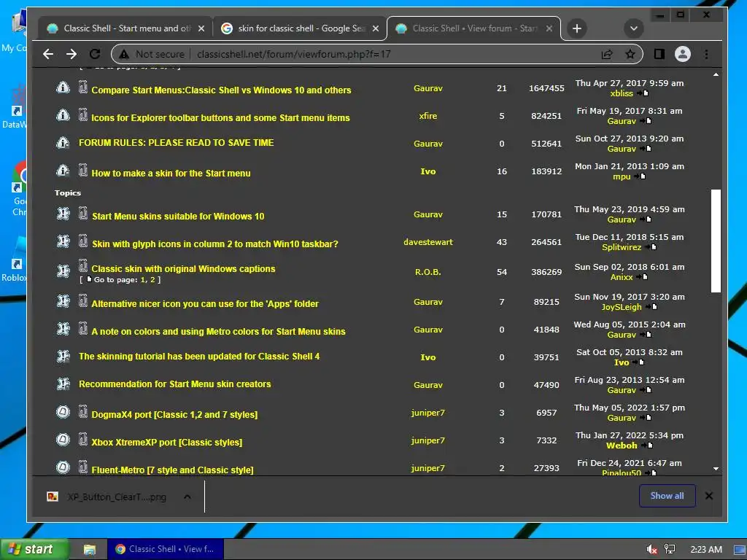Share this page via the address bar icon

(x=606, y=54)
